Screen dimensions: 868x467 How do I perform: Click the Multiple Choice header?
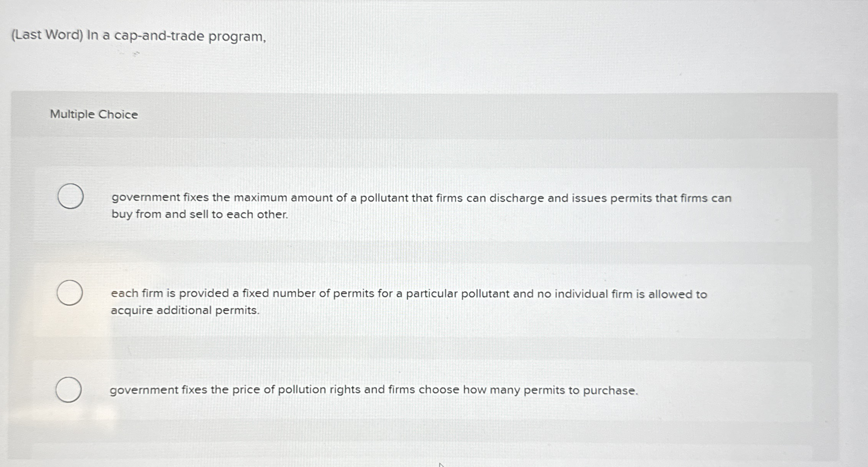tap(94, 114)
